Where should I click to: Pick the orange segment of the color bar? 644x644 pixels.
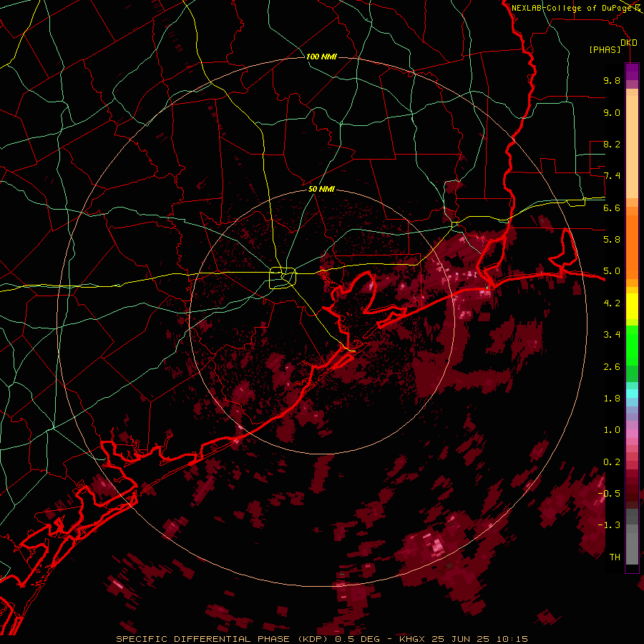[x=632, y=246]
